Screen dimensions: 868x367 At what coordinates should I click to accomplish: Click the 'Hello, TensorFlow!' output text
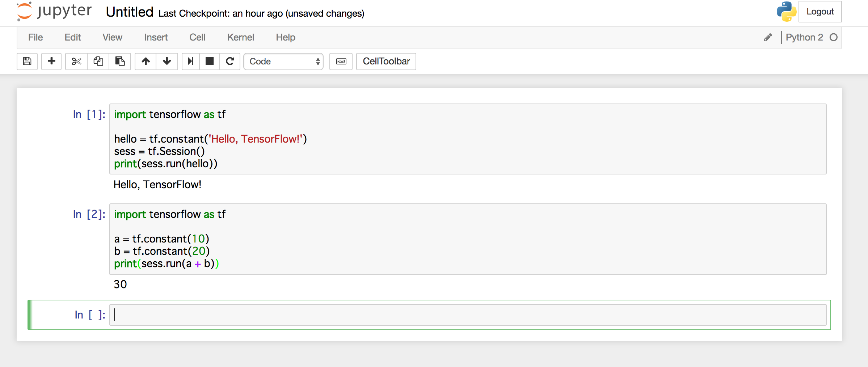tap(157, 185)
